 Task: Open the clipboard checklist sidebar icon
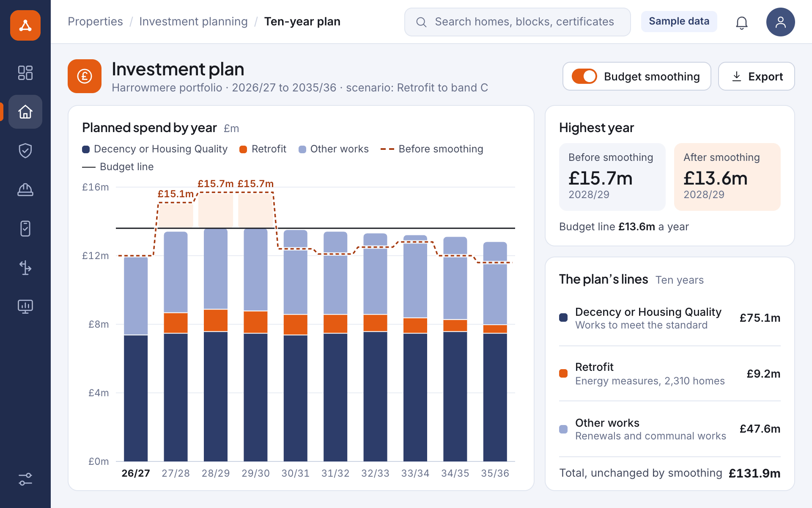(x=25, y=229)
